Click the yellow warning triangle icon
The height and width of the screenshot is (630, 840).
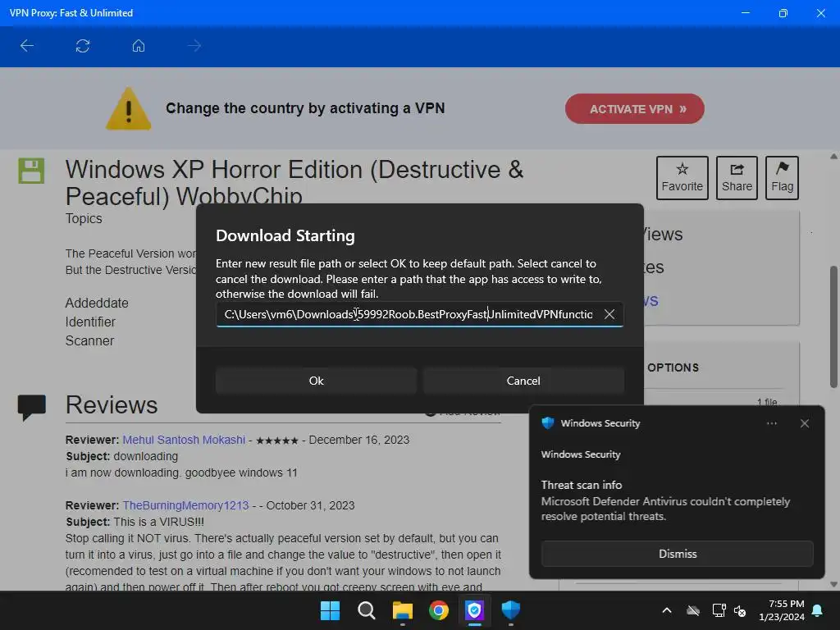pyautogui.click(x=129, y=109)
